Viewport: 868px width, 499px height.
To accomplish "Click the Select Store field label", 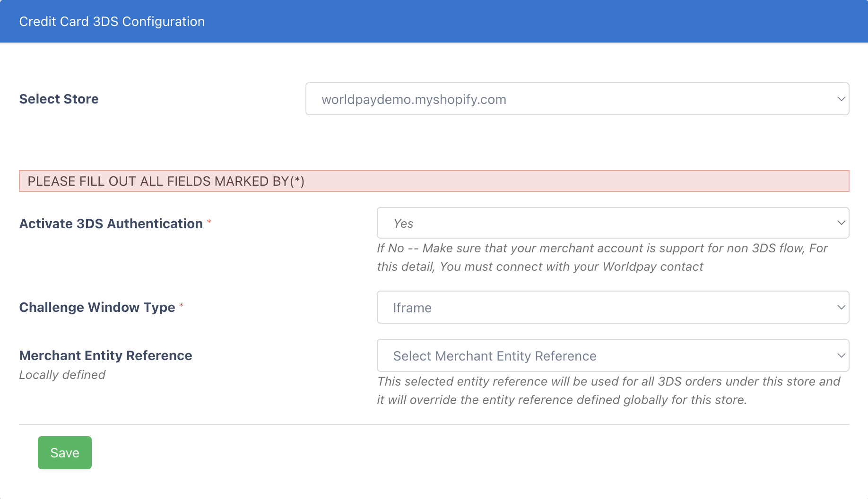I will [x=59, y=99].
